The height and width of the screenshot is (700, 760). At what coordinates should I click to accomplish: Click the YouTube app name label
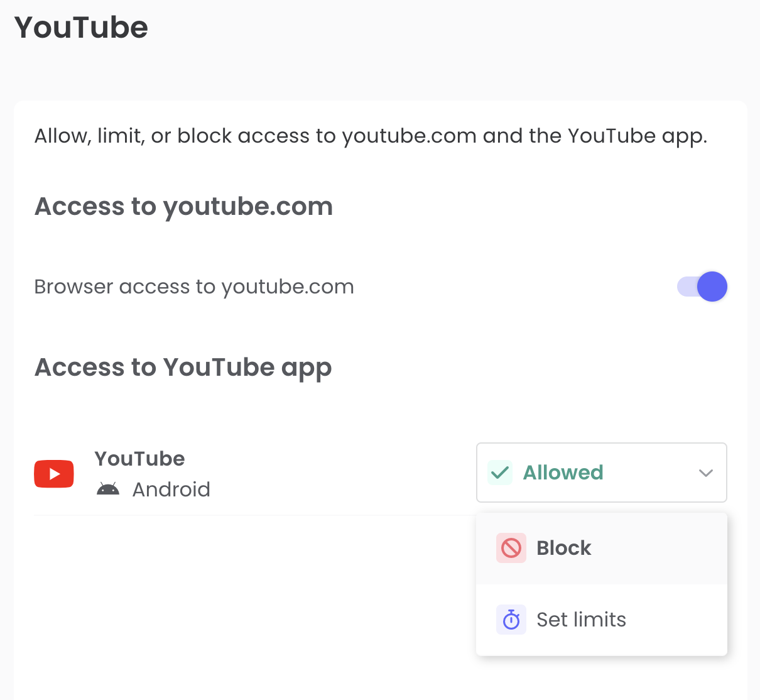139,459
